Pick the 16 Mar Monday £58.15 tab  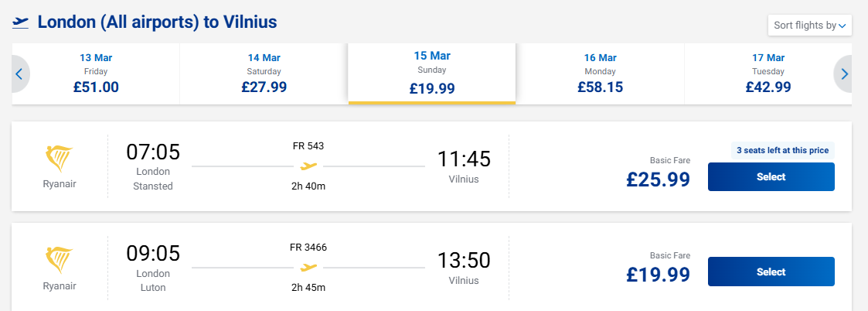coord(600,74)
